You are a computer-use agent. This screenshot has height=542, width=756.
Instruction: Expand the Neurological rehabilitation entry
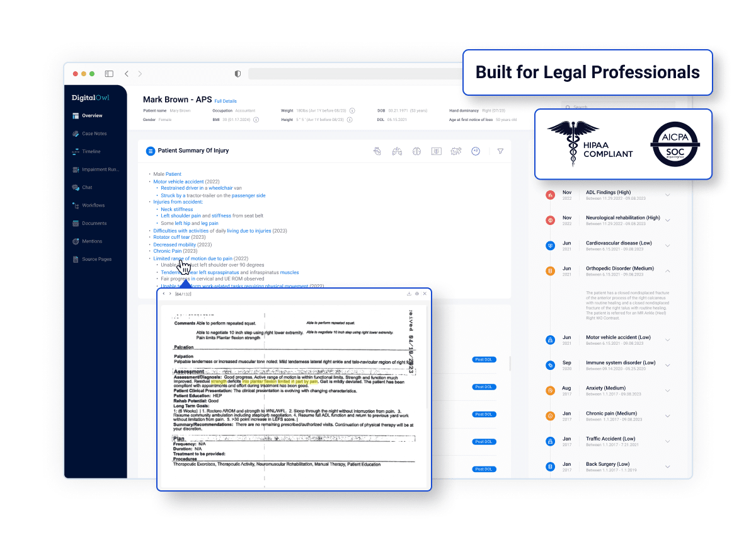point(668,221)
